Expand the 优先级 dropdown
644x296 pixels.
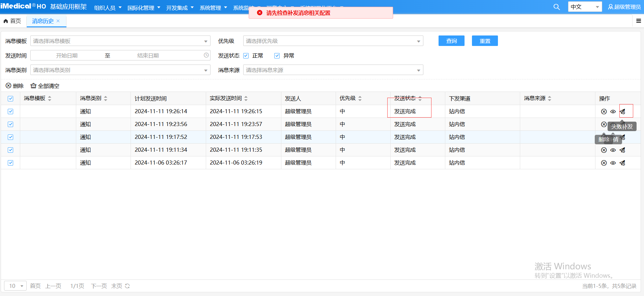click(x=333, y=41)
